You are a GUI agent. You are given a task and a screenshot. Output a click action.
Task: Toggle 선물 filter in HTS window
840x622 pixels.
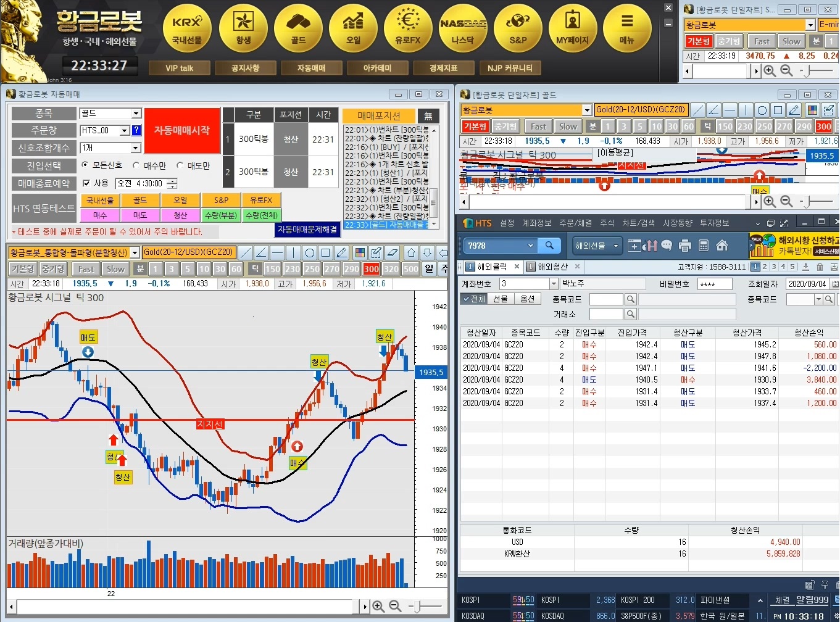pos(500,299)
